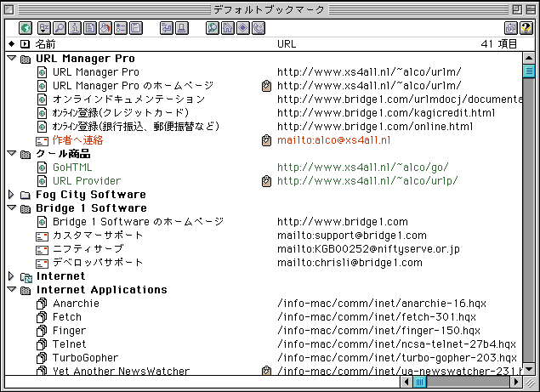Click the mail icon next to カスタマーサポート
Image resolution: width=540 pixels, height=392 pixels.
click(42, 236)
